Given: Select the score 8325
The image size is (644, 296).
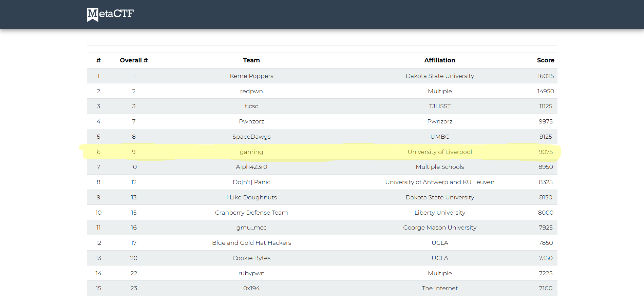Looking at the screenshot, I should click(546, 182).
